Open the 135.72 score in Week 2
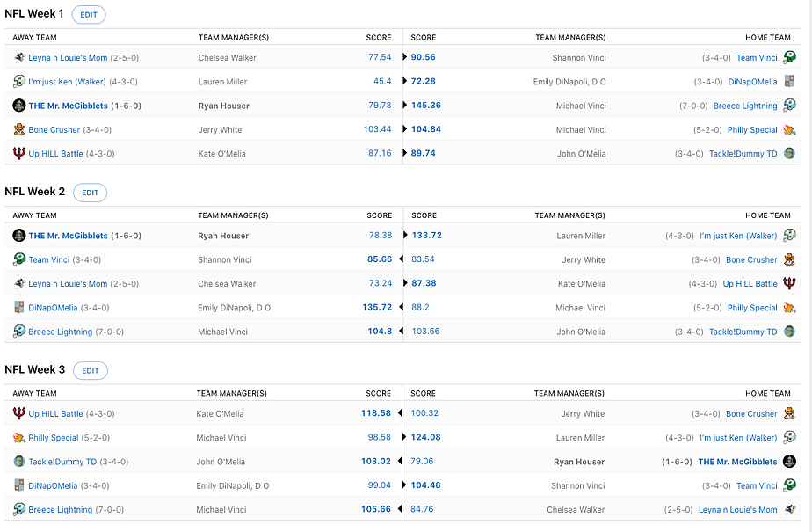The image size is (812, 532). pos(376,308)
